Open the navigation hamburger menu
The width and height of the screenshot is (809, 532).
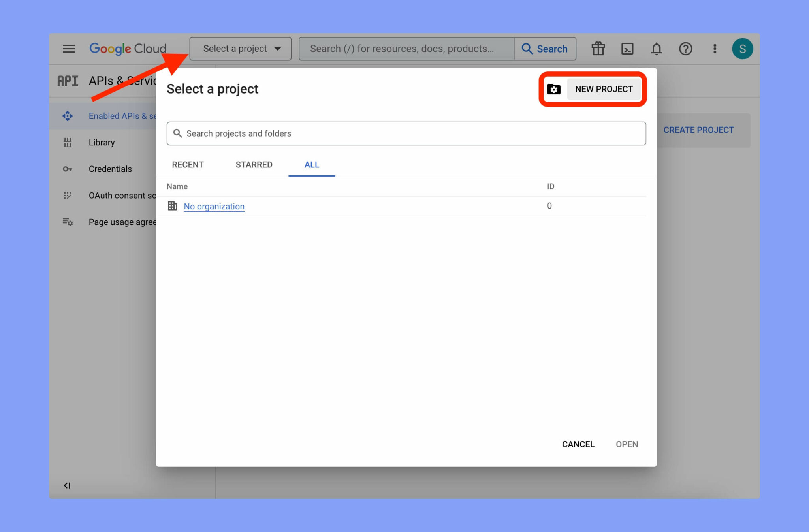(68, 49)
